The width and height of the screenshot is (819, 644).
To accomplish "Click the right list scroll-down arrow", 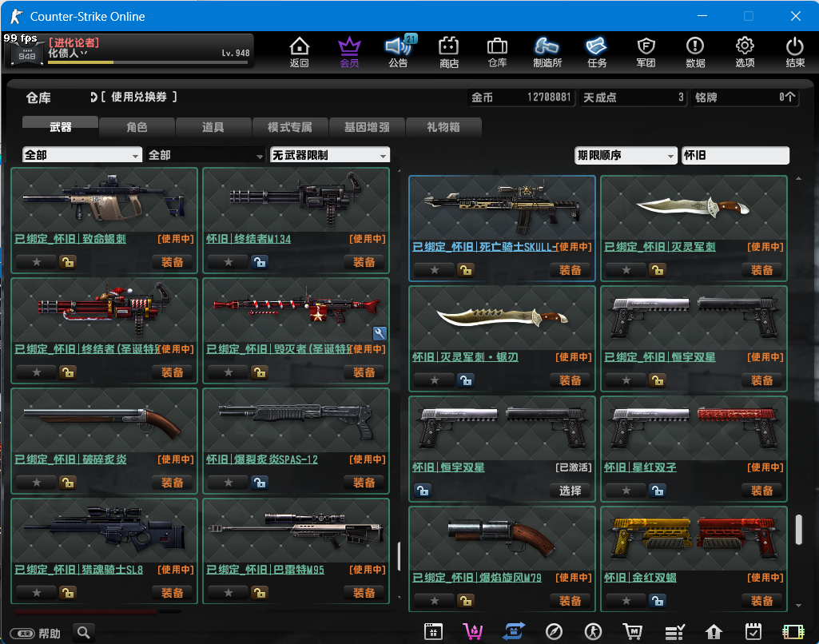I will point(799,606).
